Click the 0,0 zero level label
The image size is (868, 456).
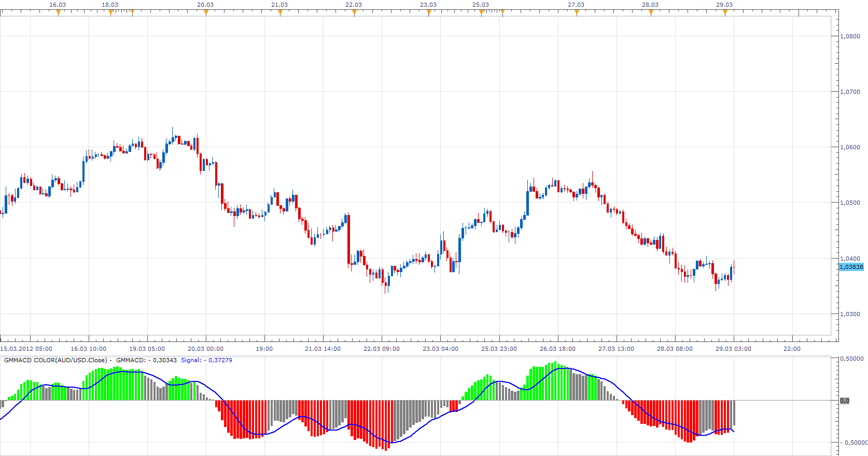tap(845, 401)
